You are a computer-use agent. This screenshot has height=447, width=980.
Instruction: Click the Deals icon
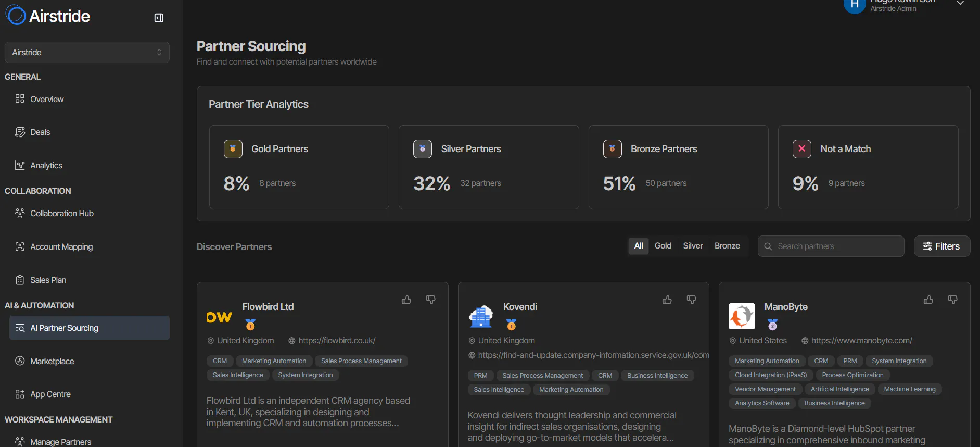(20, 132)
